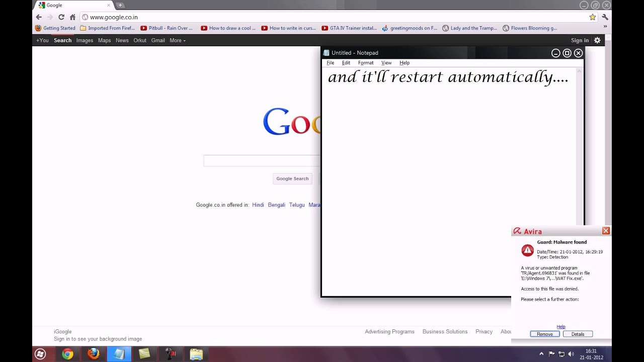This screenshot has height=362, width=644.
Task: Open the Business Solutions link
Action: pyautogui.click(x=445, y=332)
